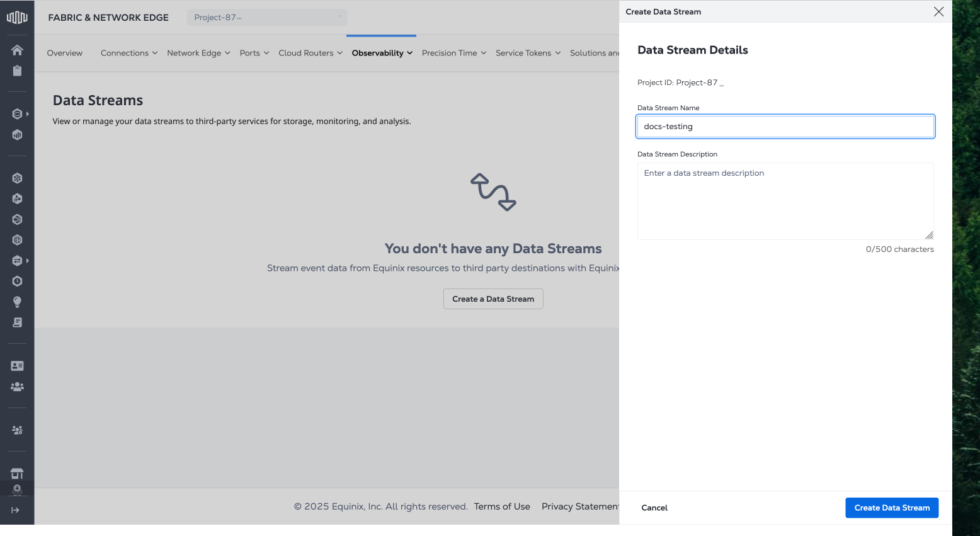Open the Project-87 project selector dropdown
Image resolution: width=980 pixels, height=536 pixels.
pyautogui.click(x=267, y=18)
